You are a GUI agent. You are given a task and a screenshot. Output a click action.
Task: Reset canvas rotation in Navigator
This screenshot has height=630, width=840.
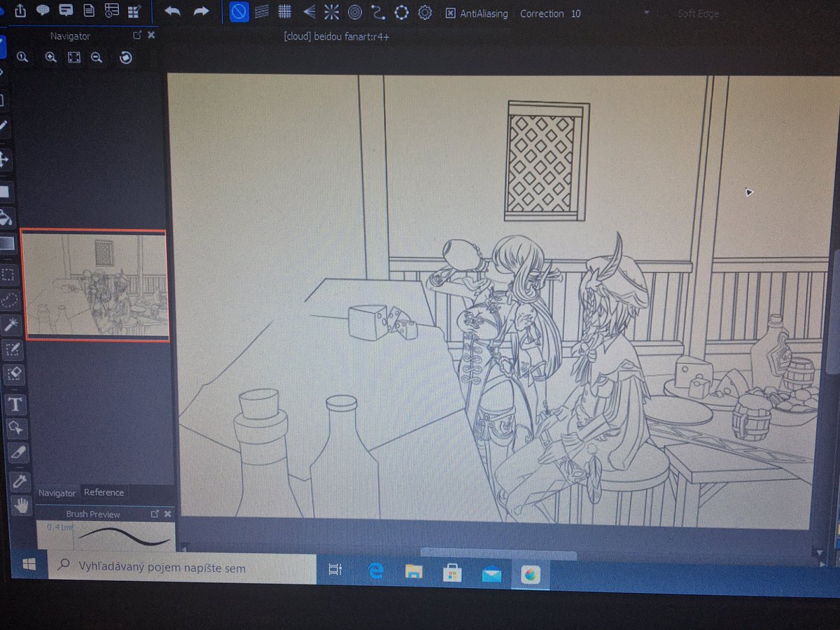(x=126, y=58)
